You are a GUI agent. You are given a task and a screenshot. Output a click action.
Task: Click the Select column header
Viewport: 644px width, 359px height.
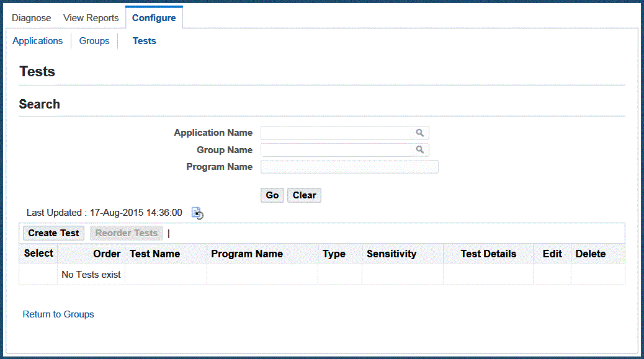(x=38, y=254)
